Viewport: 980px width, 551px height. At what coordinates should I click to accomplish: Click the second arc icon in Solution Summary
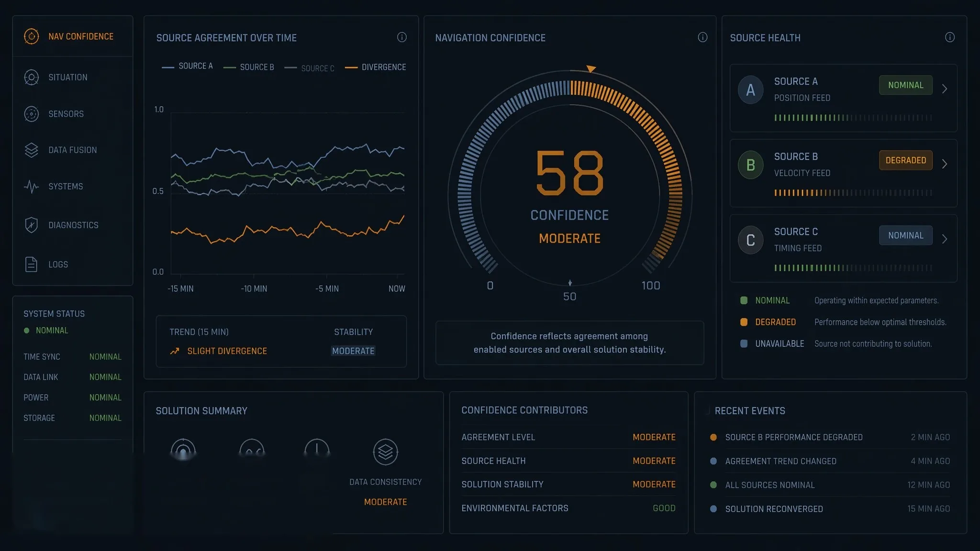[x=252, y=449]
